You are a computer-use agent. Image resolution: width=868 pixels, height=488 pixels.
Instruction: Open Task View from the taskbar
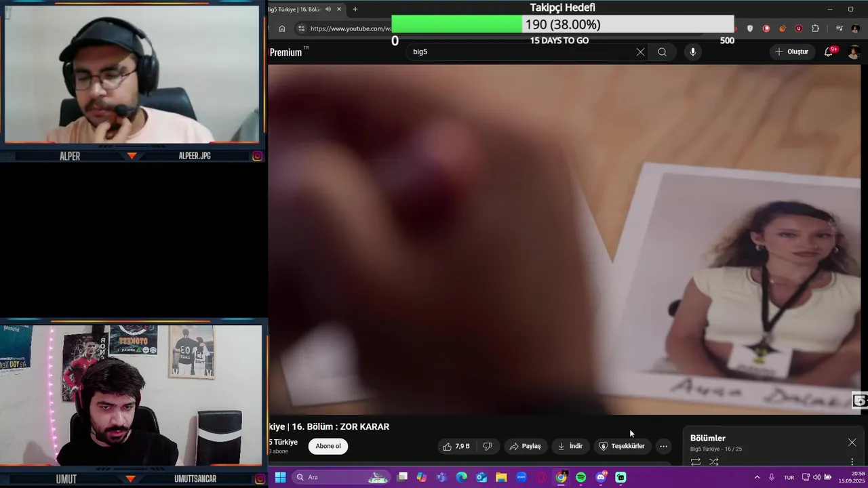point(402,477)
